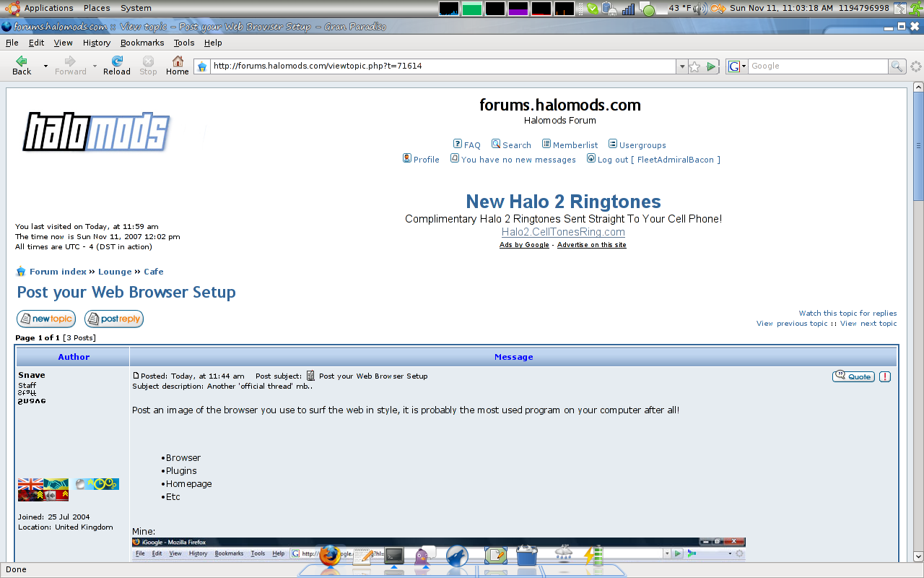Open the search engine selector dropdown

point(737,66)
